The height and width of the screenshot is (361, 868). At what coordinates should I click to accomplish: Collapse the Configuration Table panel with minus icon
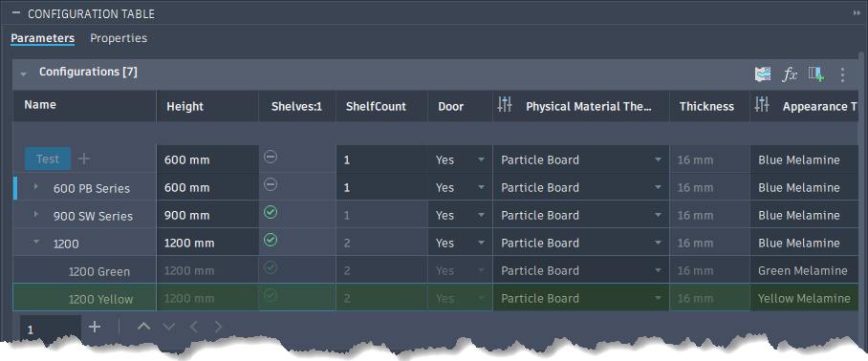pyautogui.click(x=15, y=12)
